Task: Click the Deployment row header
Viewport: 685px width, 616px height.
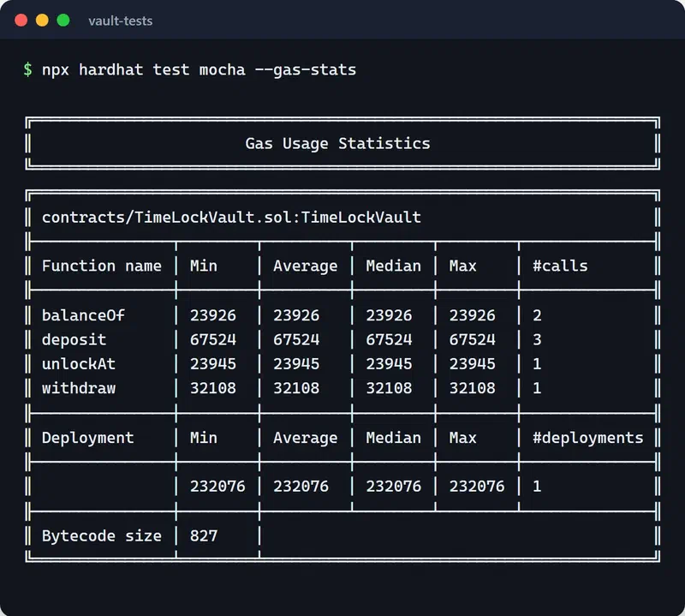Action: click(88, 438)
